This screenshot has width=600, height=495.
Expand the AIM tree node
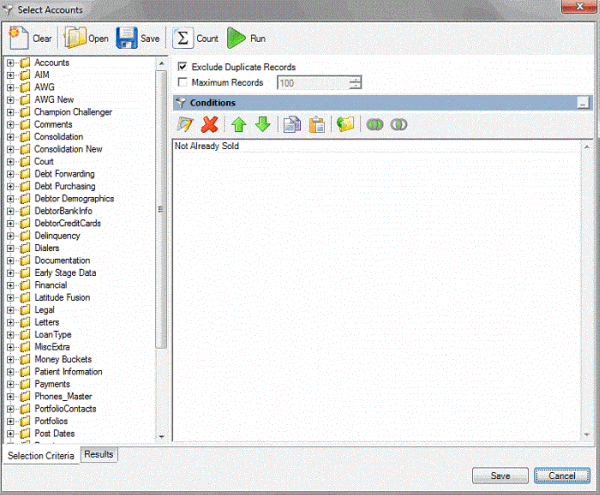pyautogui.click(x=11, y=75)
